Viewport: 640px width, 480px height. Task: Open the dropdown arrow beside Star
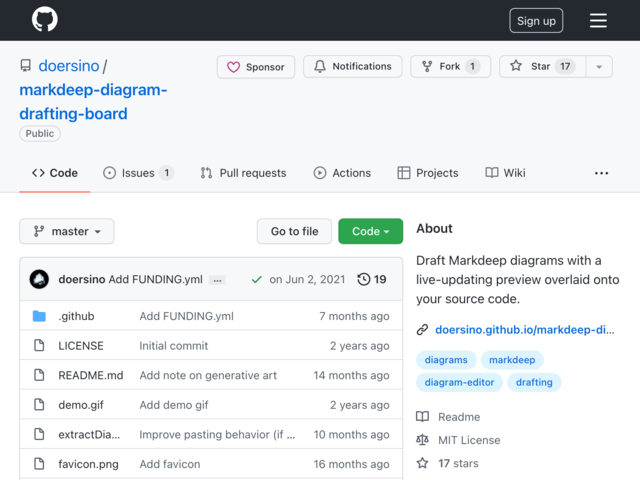(599, 67)
